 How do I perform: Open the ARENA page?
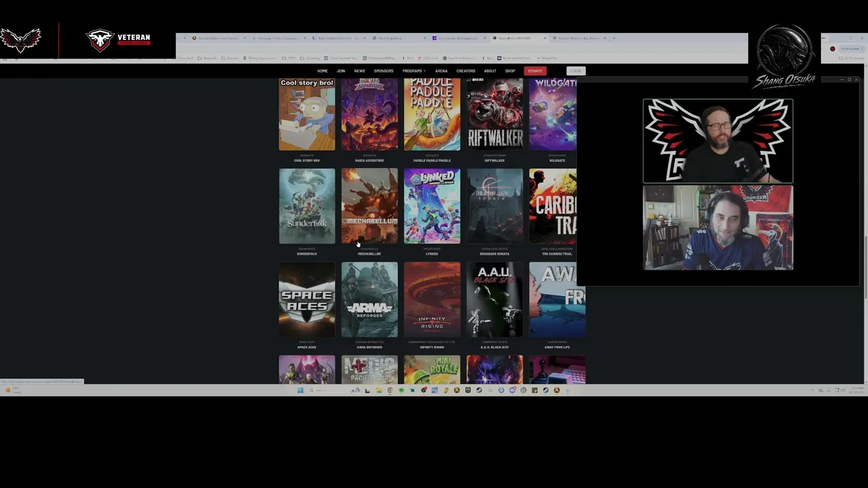[441, 71]
